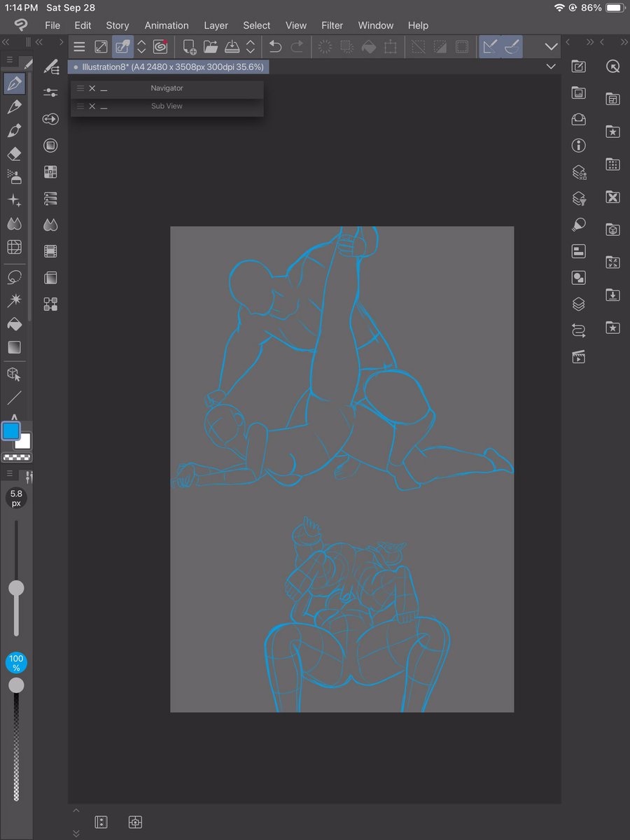Open the Brush Size palette icon

point(50,119)
